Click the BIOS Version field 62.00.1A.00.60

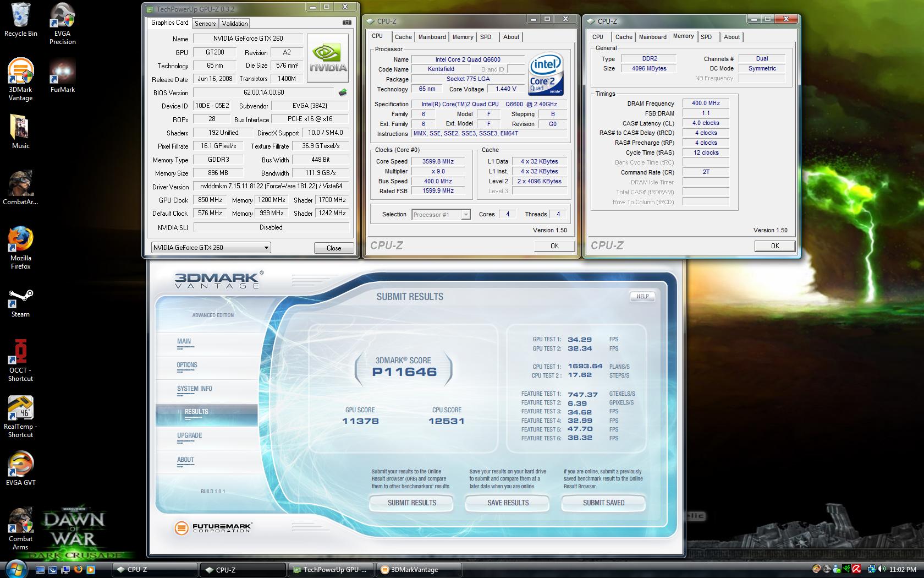tap(264, 92)
